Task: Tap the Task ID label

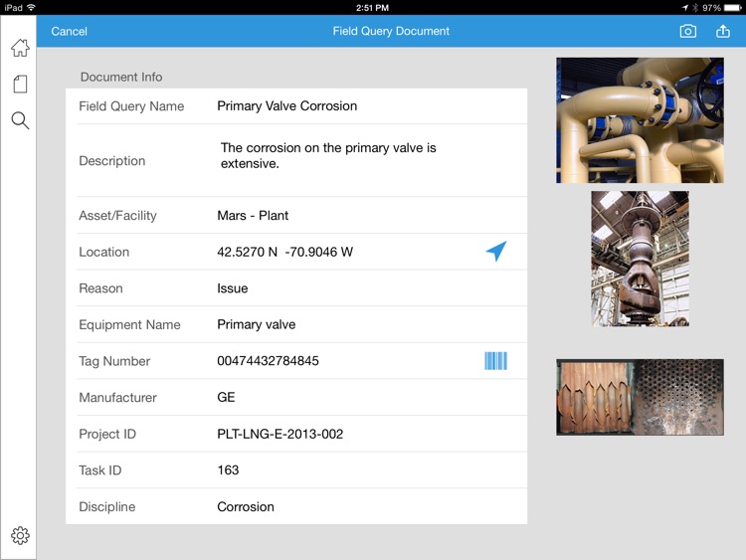Action: click(99, 470)
